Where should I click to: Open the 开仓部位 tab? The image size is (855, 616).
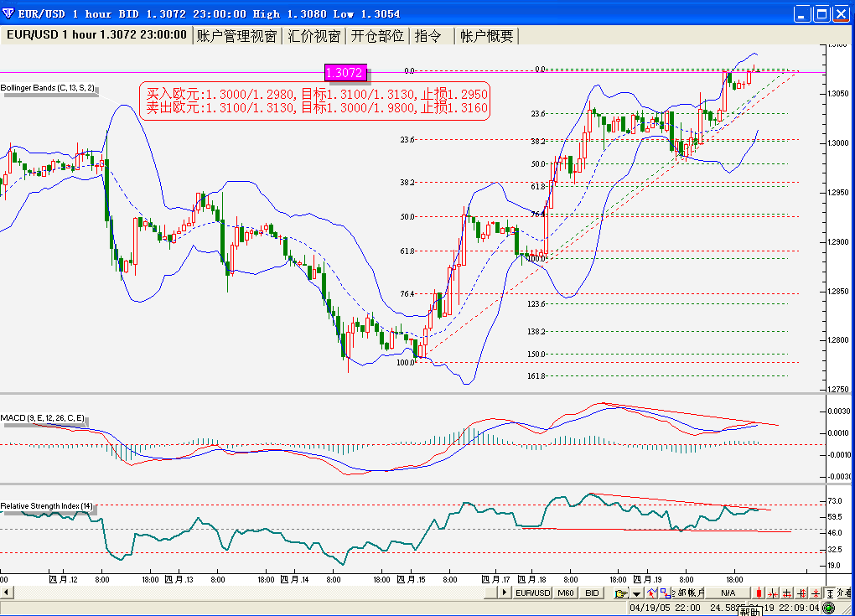click(377, 36)
